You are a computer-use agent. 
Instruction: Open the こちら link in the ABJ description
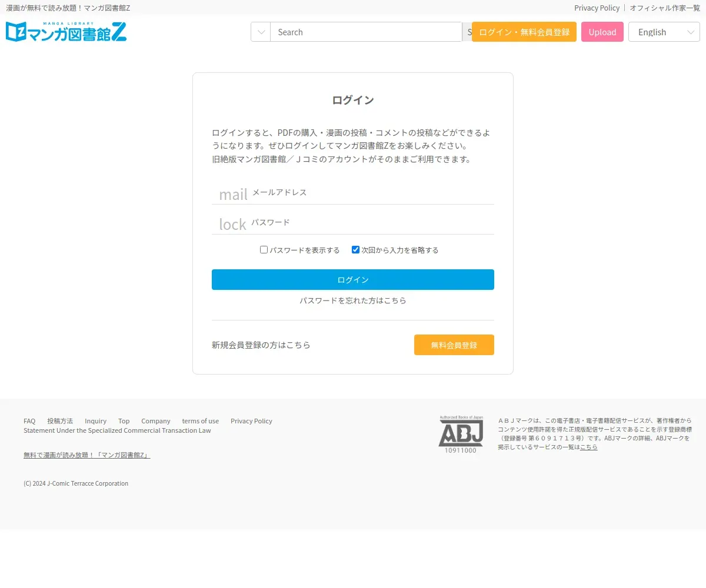[x=588, y=447]
